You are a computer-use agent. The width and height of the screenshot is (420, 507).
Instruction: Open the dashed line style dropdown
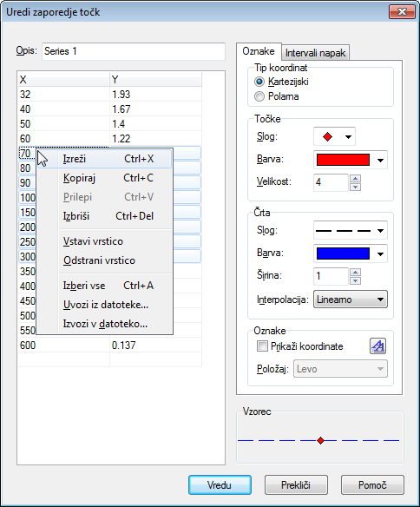351,231
